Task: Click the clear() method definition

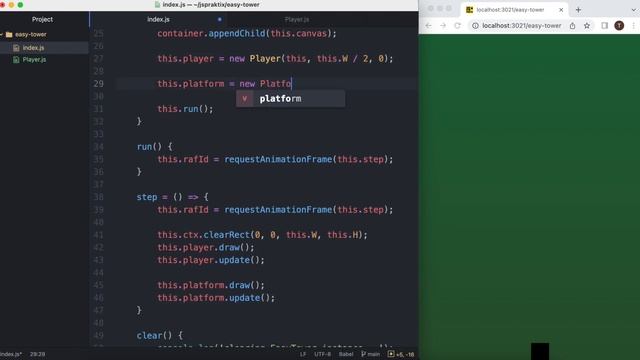Action: [x=160, y=336]
